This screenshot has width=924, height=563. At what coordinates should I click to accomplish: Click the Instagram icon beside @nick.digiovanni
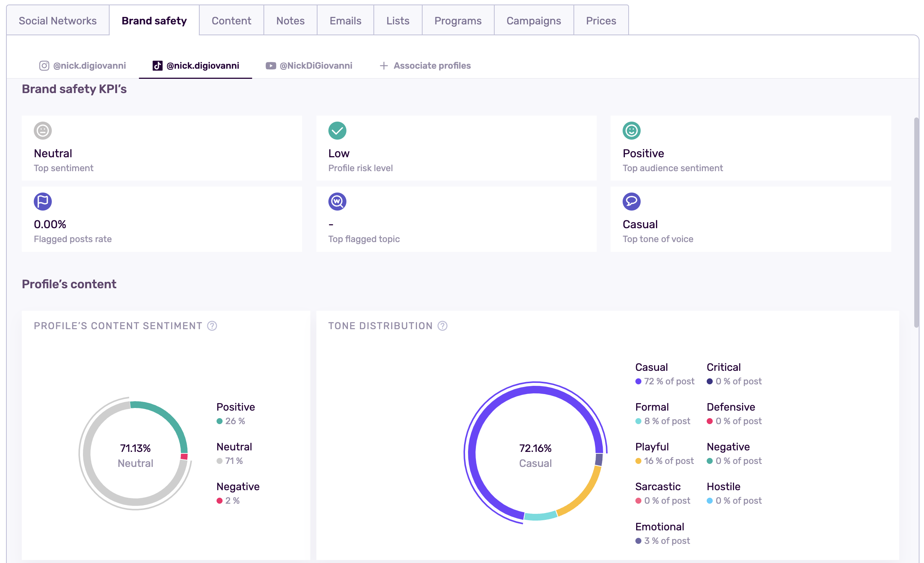pos(44,65)
